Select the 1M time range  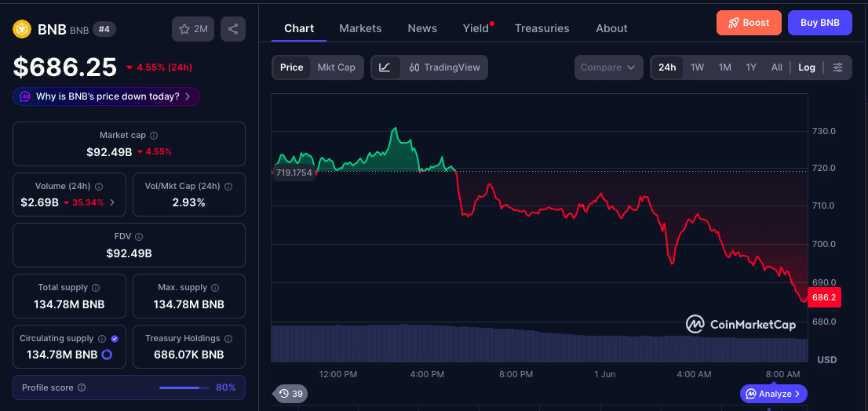click(724, 67)
